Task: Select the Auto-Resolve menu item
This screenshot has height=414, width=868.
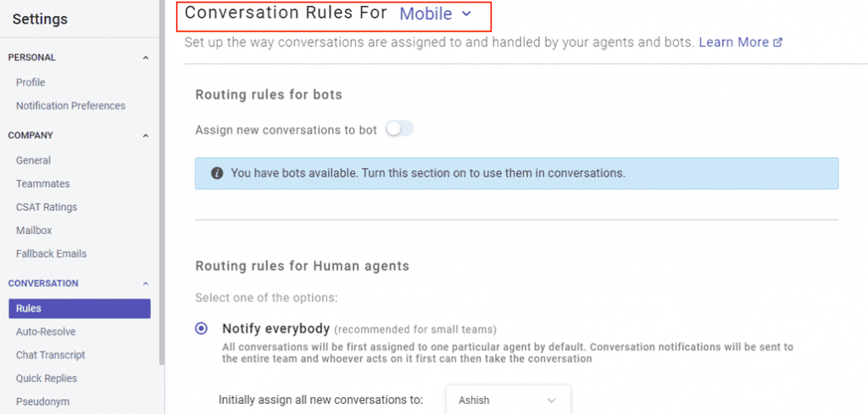Action: tap(46, 332)
